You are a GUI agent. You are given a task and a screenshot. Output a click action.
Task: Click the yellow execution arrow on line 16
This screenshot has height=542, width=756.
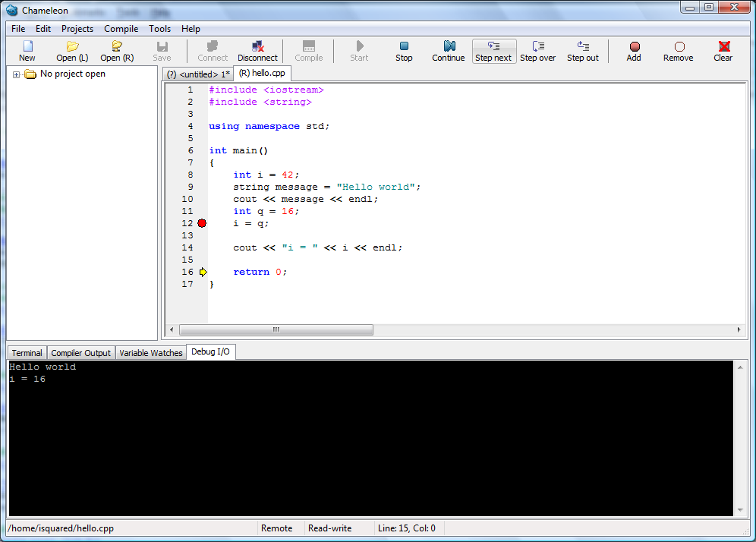[x=203, y=272]
